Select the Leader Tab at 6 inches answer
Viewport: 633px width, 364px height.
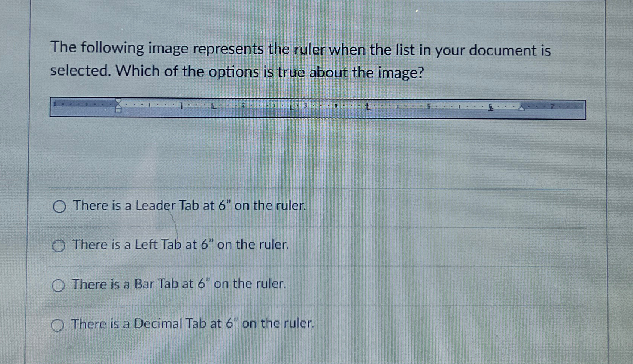click(59, 206)
